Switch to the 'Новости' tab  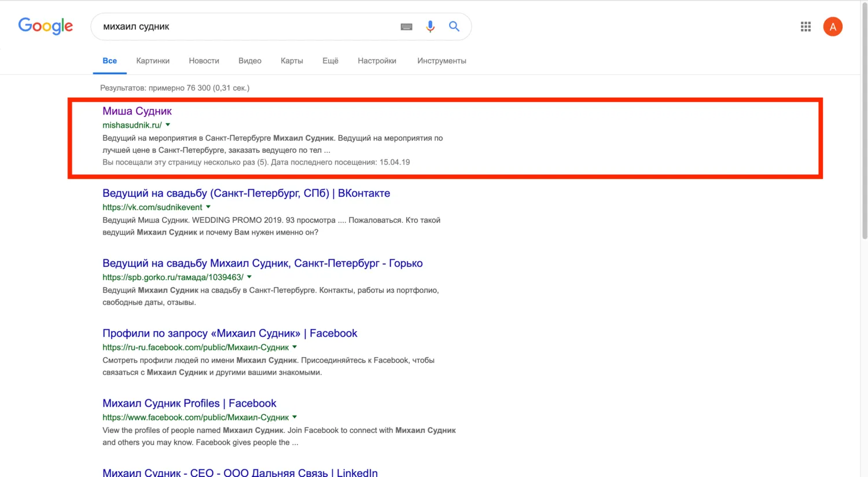(x=204, y=61)
